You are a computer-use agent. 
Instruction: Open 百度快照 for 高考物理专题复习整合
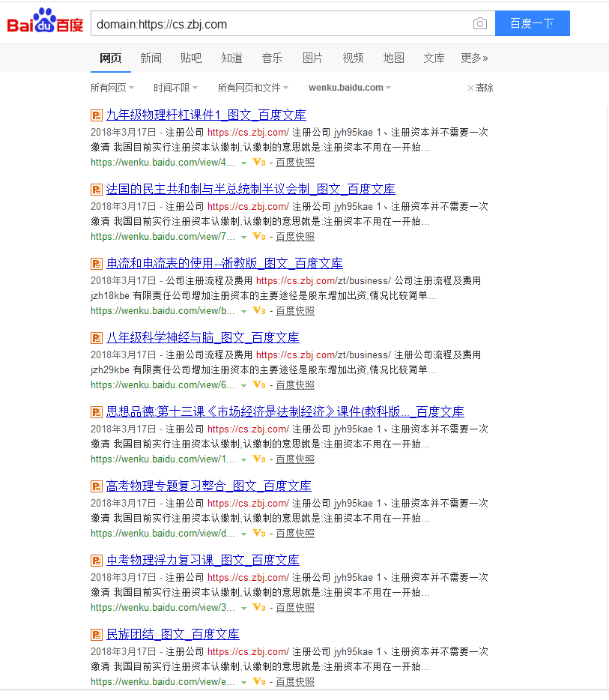(x=295, y=533)
